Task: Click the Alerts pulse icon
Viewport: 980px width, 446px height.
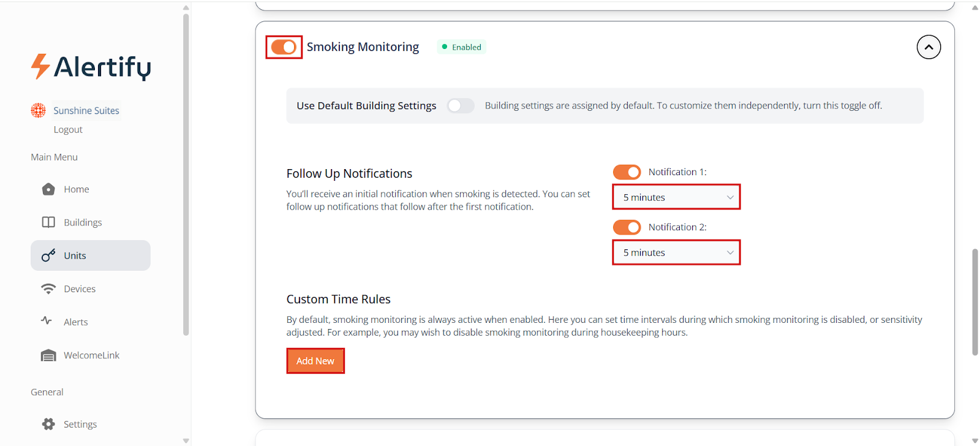Action: tap(47, 321)
